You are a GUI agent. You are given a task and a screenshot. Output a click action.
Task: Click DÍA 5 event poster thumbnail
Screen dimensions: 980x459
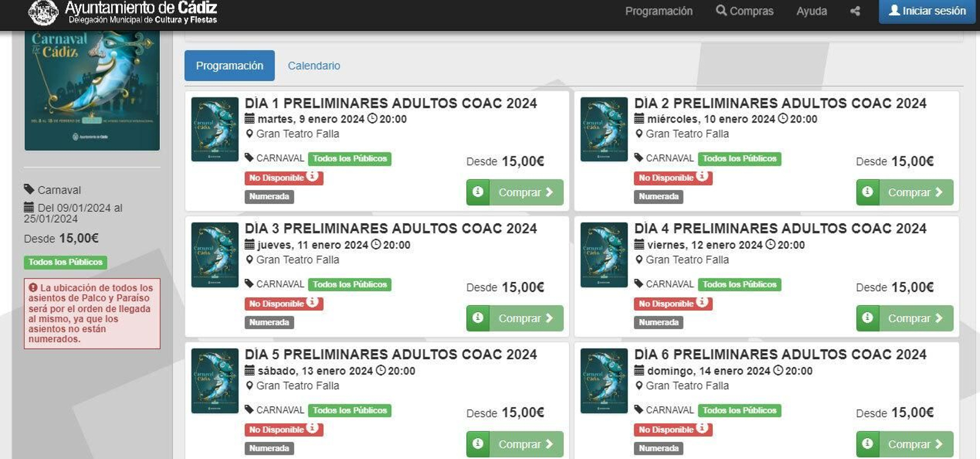215,381
